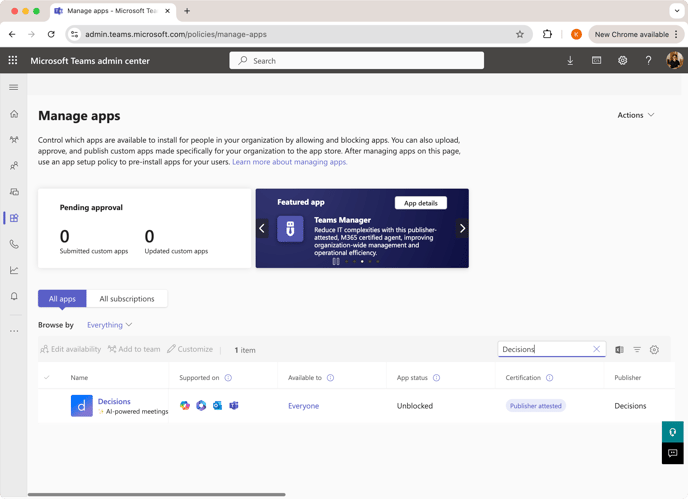
Task: Expand the Actions dropdown
Action: (x=636, y=115)
